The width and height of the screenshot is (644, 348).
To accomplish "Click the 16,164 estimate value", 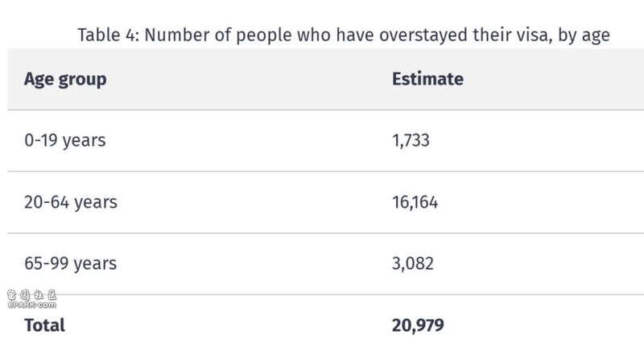I will tap(415, 202).
